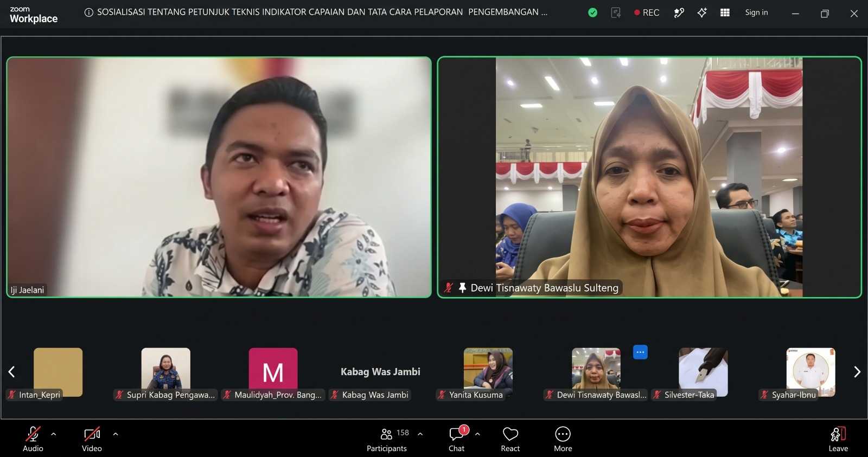Screen dimensions: 868x457
Task: Click the blue ellipsis button above Dewi's thumbnail
Action: [x=640, y=352]
